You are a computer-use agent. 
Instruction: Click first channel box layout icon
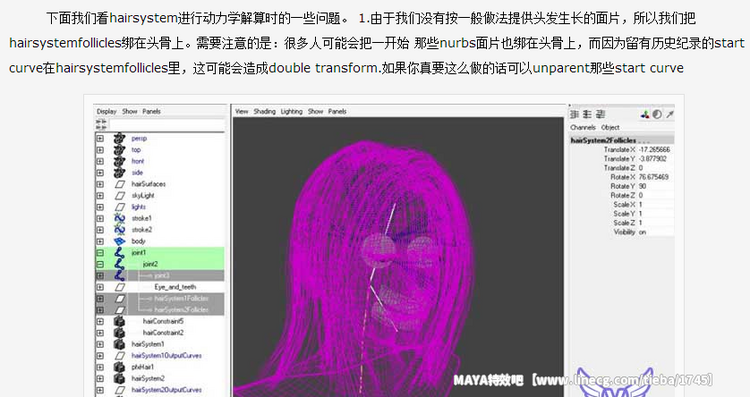click(574, 114)
